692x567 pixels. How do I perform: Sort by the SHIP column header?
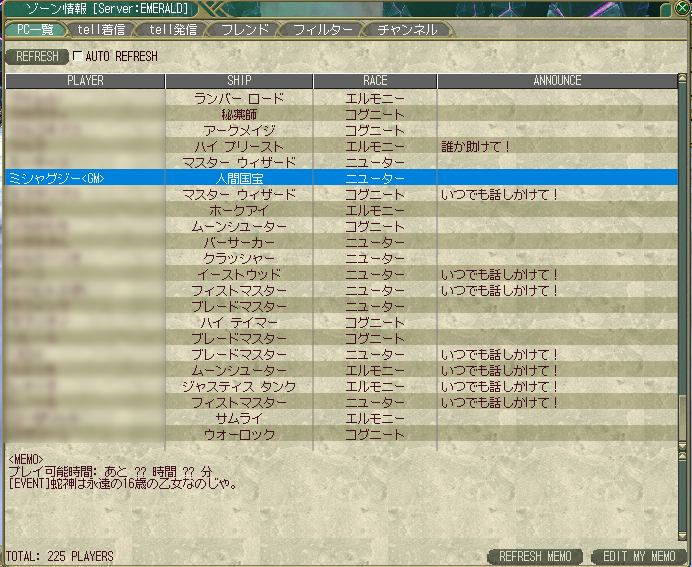pyautogui.click(x=239, y=81)
